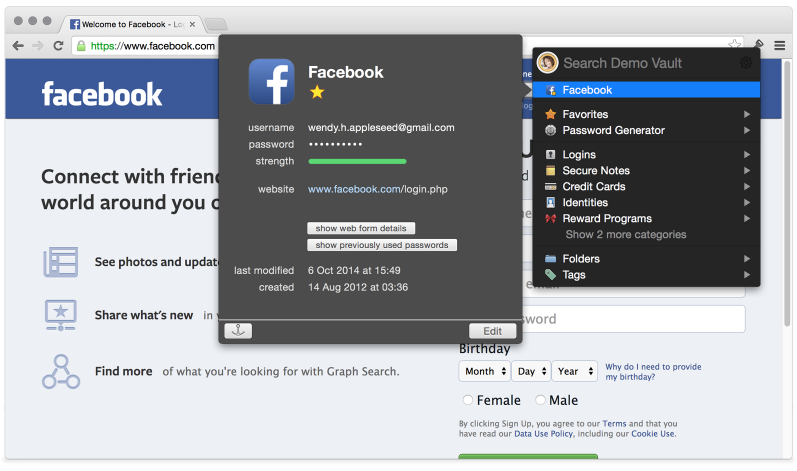Click show web form details button
This screenshot has width=797, height=471.
pos(361,228)
